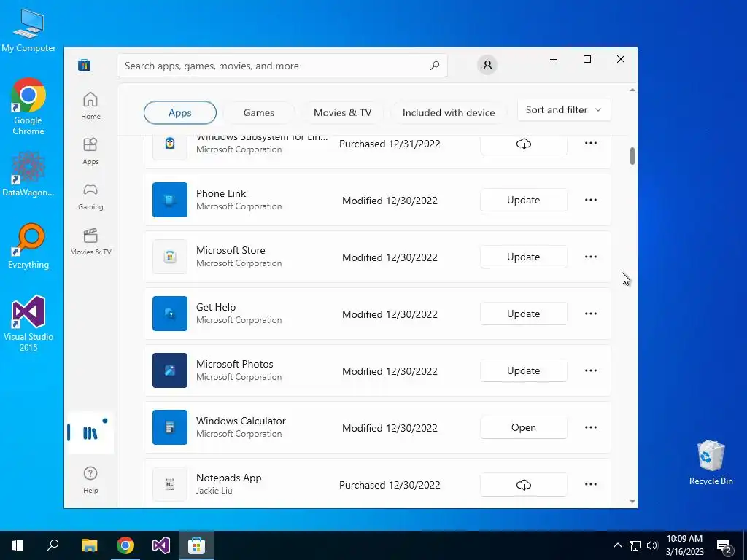The width and height of the screenshot is (747, 560).
Task: Open more options for Get Help
Action: point(591,314)
